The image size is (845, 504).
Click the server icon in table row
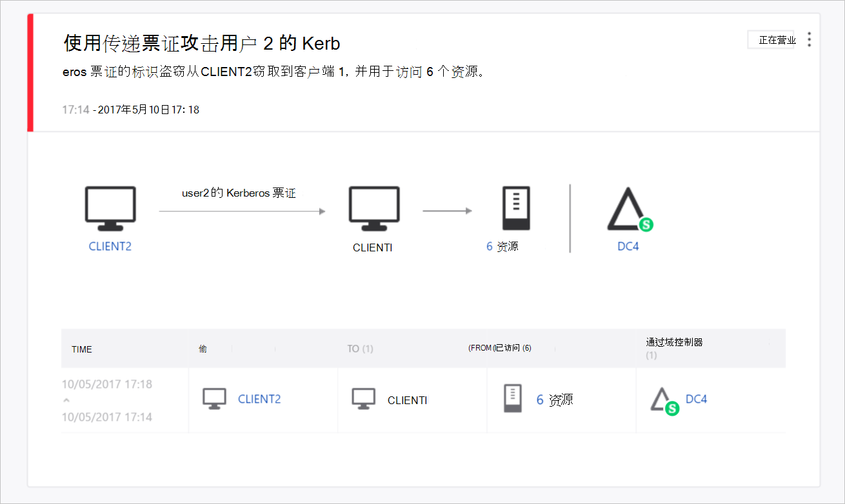tap(512, 398)
